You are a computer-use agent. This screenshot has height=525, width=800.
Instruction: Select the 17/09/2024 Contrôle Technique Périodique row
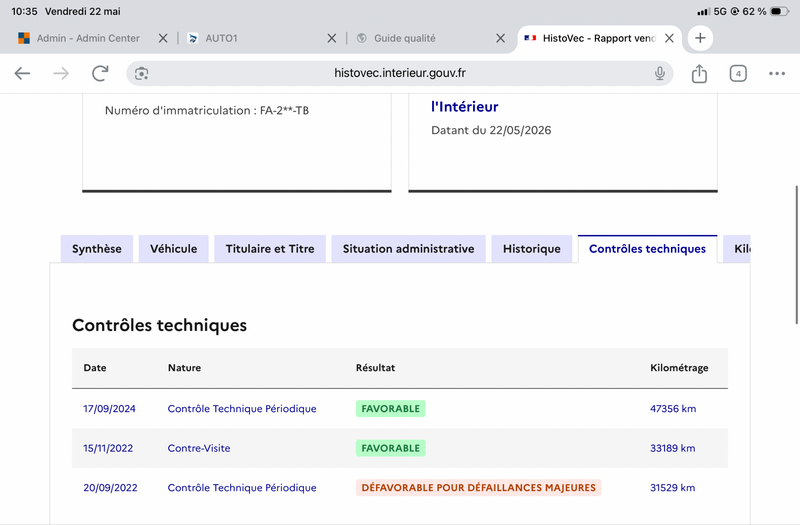[399, 409]
